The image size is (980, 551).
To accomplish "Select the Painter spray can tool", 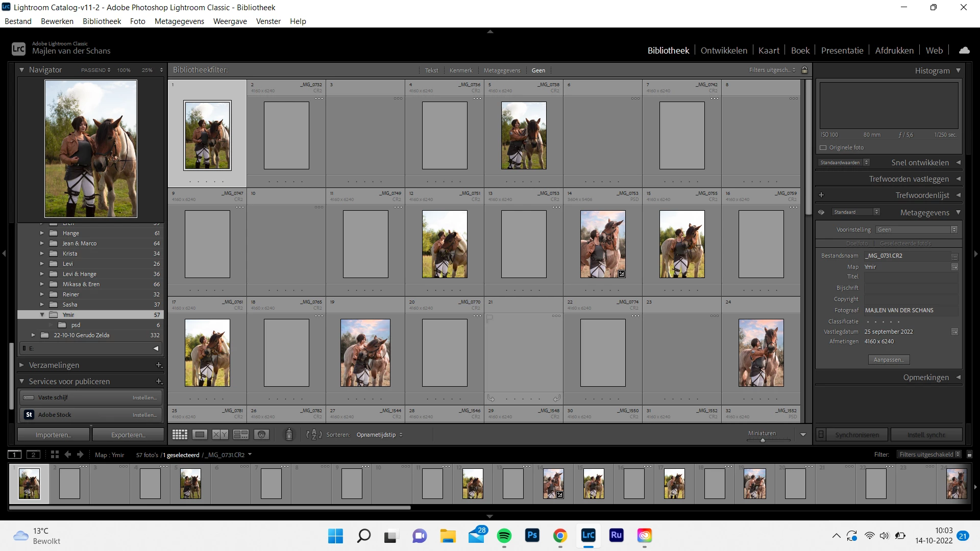I will (289, 434).
